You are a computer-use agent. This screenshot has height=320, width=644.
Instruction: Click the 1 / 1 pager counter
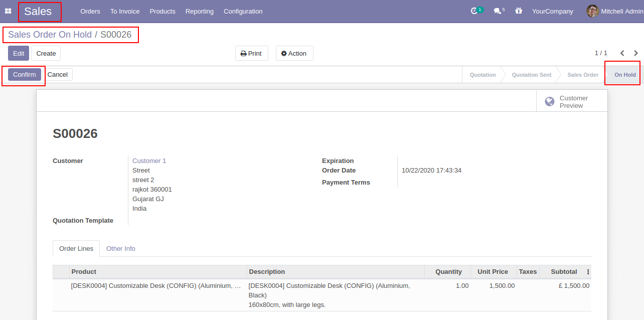click(x=601, y=53)
